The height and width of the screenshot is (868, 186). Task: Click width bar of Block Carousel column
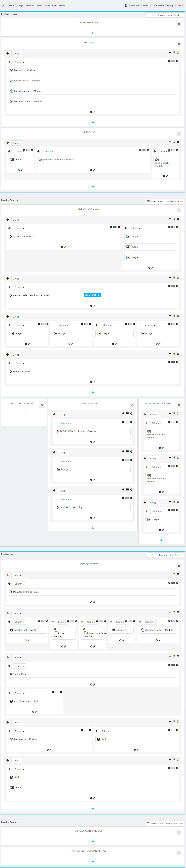tap(173, 362)
